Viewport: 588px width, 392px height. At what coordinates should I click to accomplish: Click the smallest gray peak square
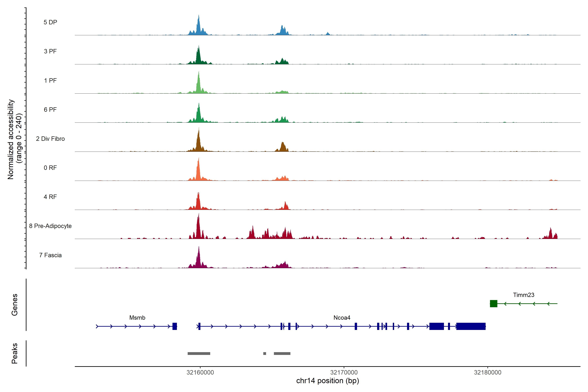point(264,353)
